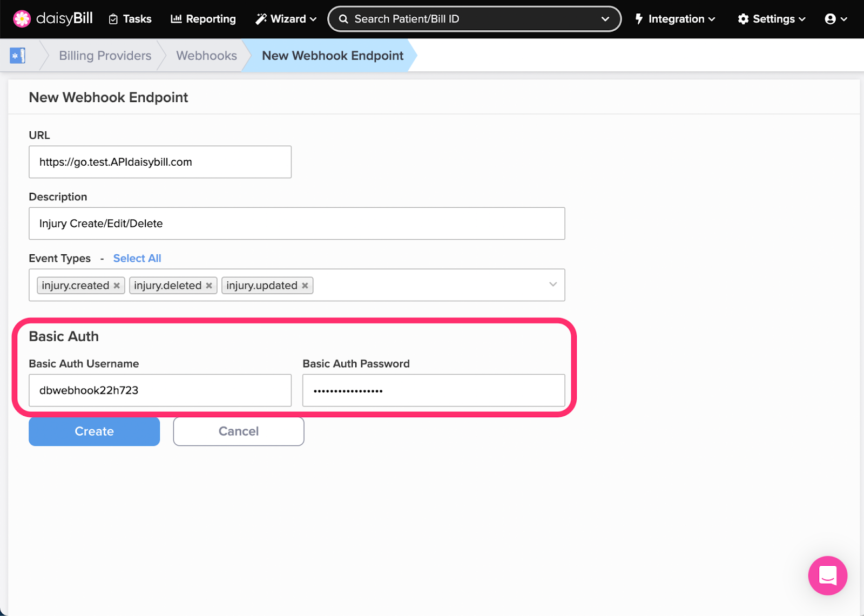Click the blue home breadcrumb icon

17,55
